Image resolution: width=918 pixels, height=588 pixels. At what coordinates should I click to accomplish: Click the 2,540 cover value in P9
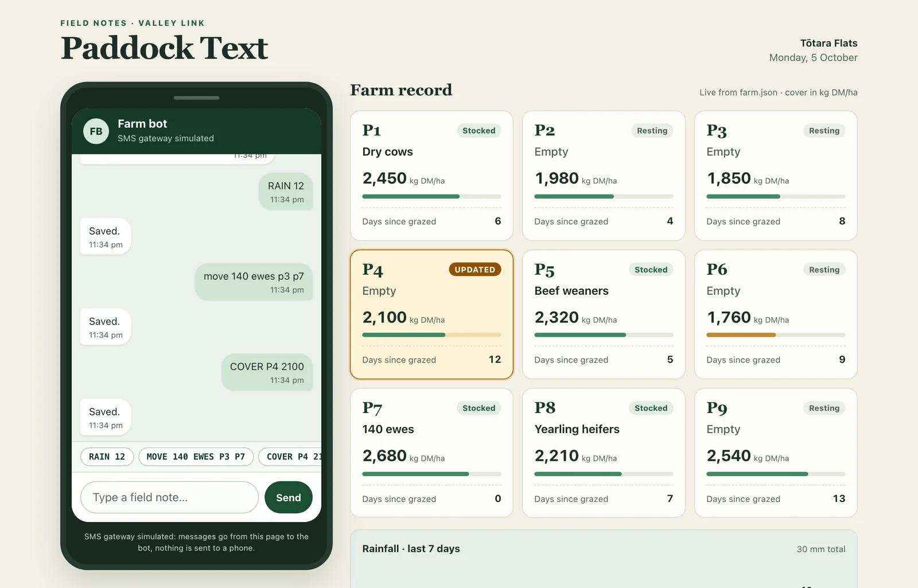tap(729, 456)
